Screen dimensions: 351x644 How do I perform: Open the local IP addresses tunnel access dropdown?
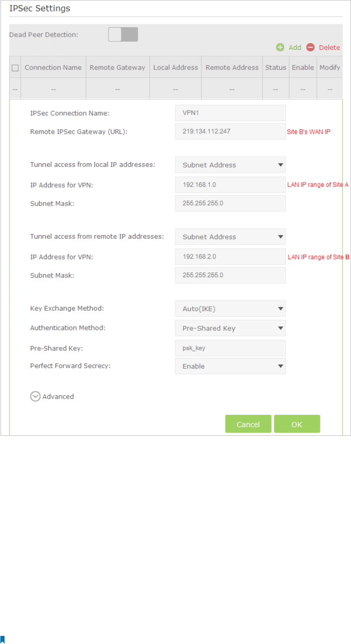tap(230, 165)
